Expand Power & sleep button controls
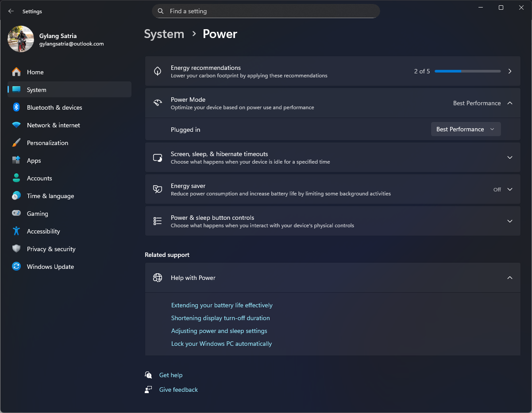 [x=509, y=221]
